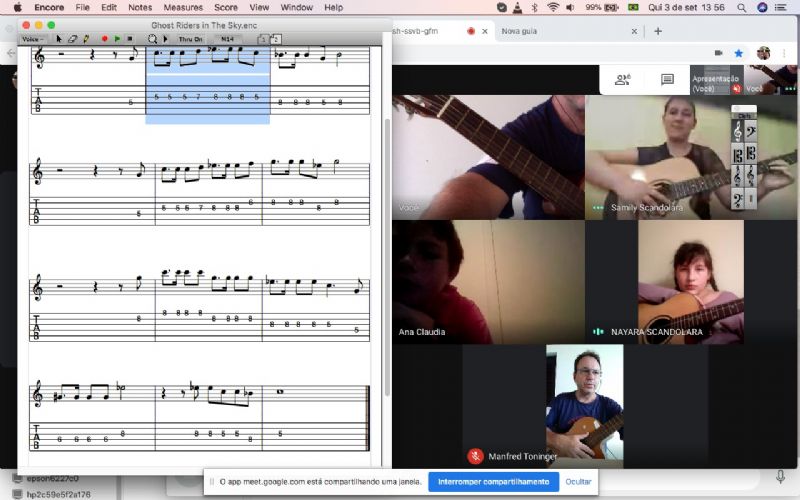Viewport: 800px width, 500px height.
Task: Click the Ocultar link
Action: click(578, 482)
